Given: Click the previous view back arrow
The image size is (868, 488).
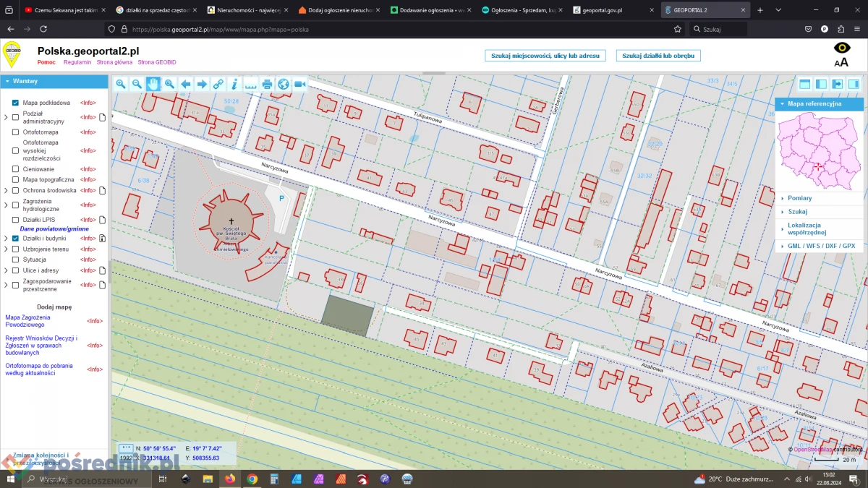Looking at the screenshot, I should point(185,84).
